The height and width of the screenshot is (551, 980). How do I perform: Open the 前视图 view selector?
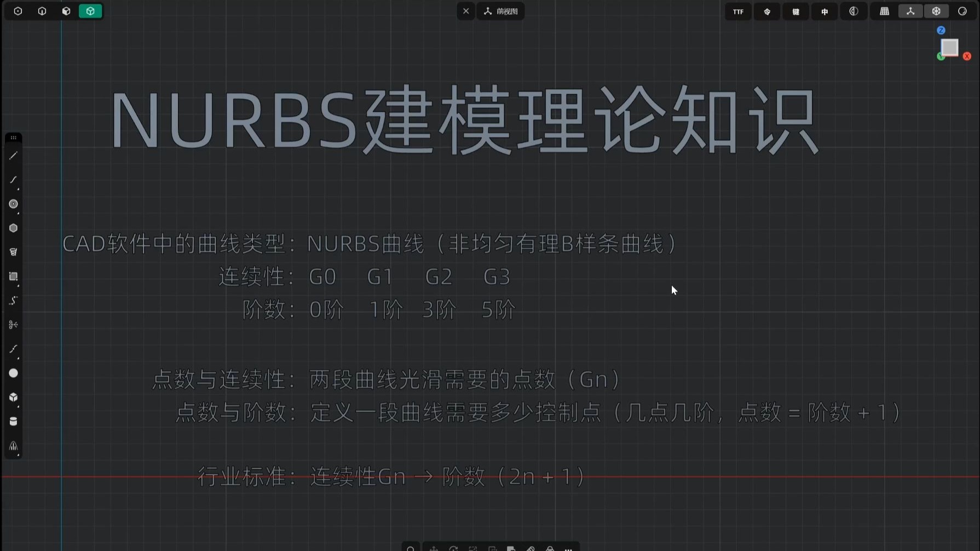click(501, 11)
